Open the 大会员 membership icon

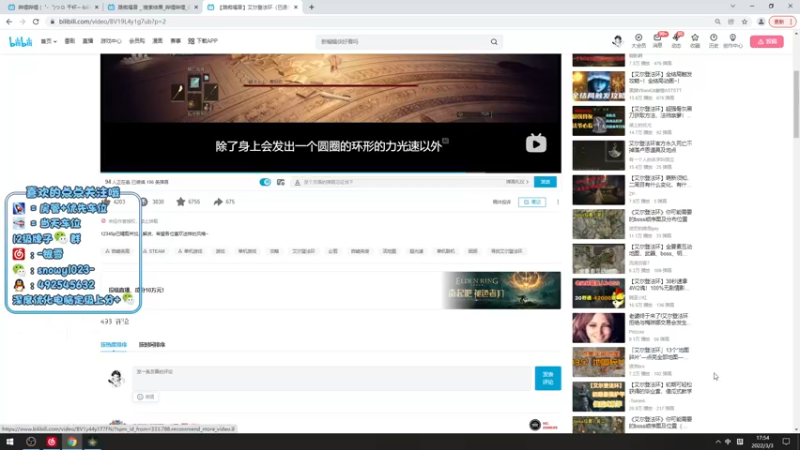click(x=638, y=41)
